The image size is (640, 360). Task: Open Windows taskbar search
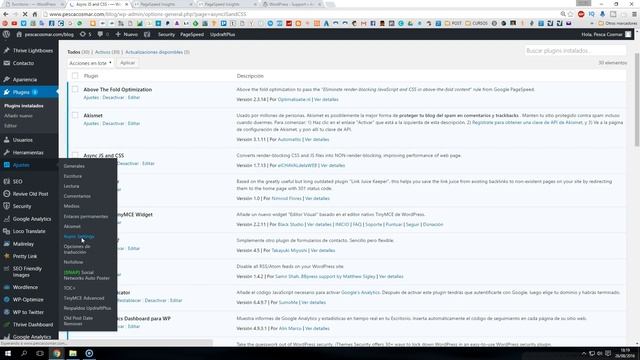click(24, 353)
